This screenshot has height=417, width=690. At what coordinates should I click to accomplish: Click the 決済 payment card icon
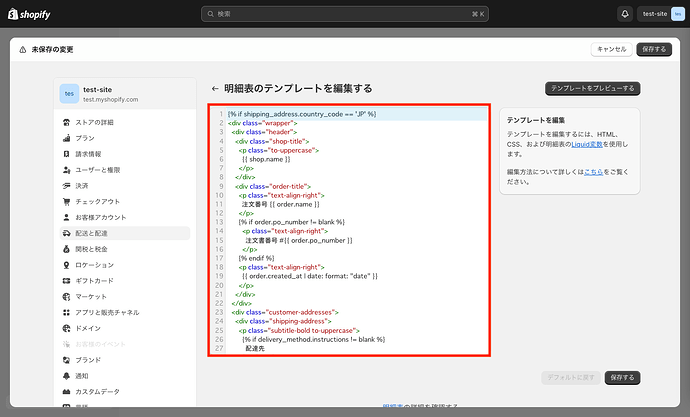click(x=66, y=186)
